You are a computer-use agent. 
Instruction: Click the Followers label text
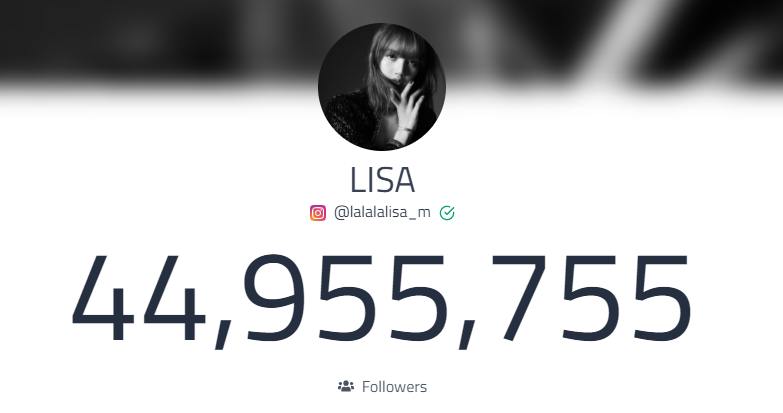point(394,387)
